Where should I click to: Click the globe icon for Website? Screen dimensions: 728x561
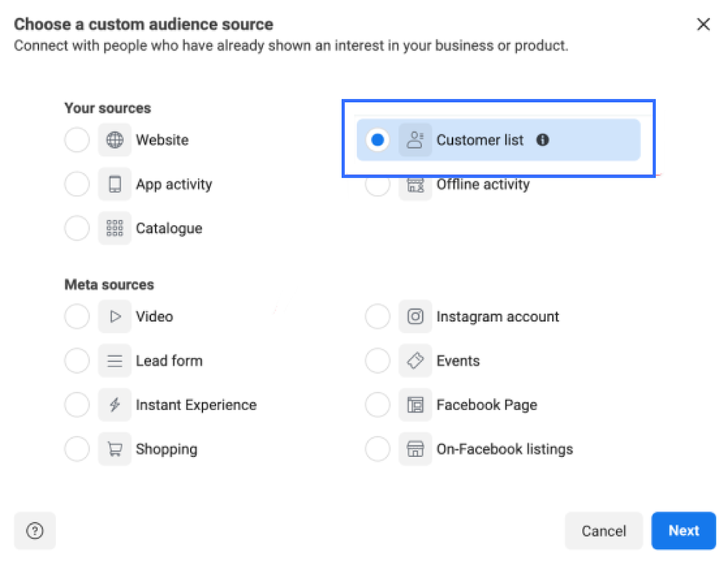tap(115, 140)
